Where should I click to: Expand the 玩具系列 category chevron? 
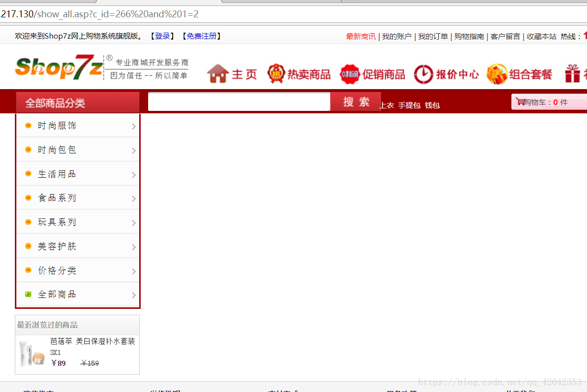click(x=134, y=223)
